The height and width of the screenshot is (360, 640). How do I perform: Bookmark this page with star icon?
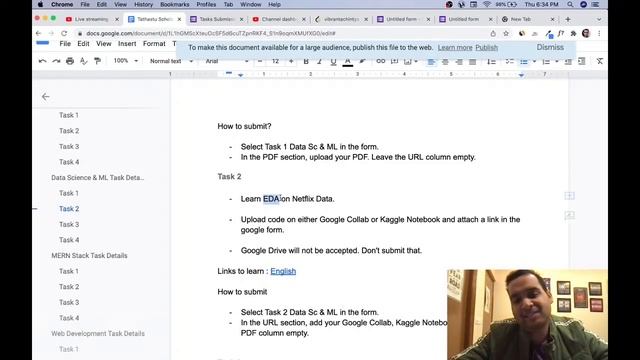tap(506, 33)
